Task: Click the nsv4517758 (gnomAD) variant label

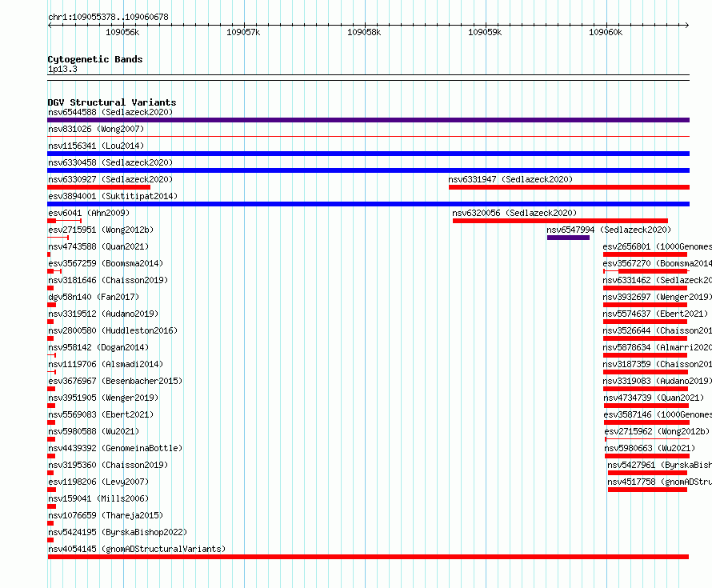Action: 660,482
